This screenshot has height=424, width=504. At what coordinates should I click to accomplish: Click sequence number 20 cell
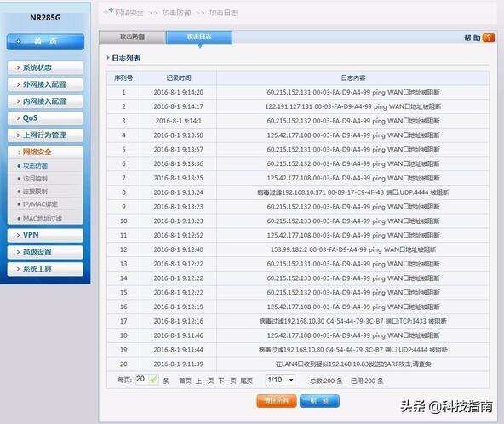(123, 364)
